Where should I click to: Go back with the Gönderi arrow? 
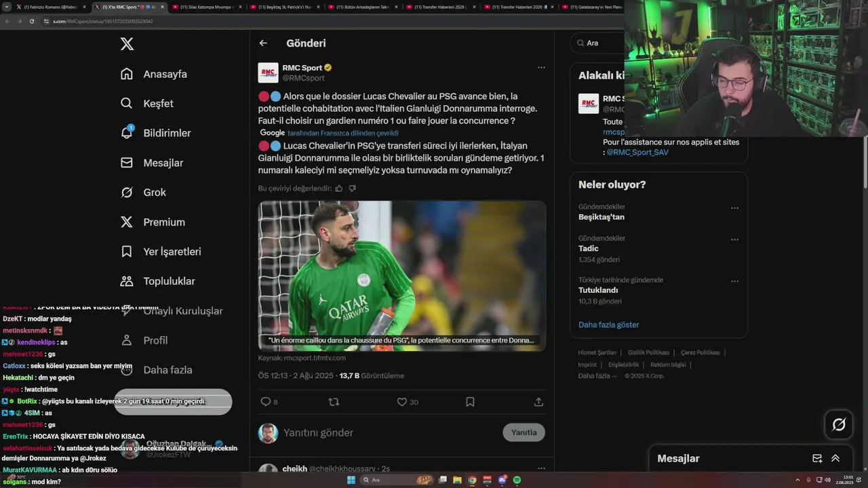263,43
